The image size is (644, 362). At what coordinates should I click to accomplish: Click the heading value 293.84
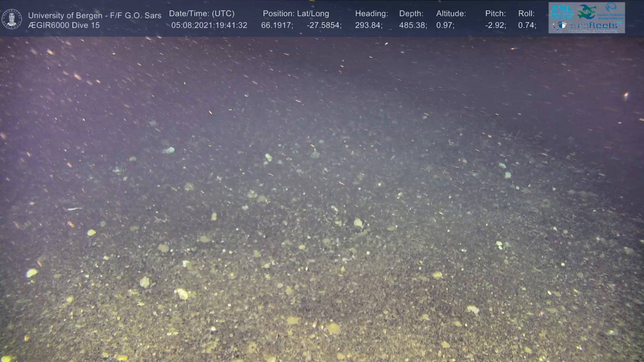(368, 25)
